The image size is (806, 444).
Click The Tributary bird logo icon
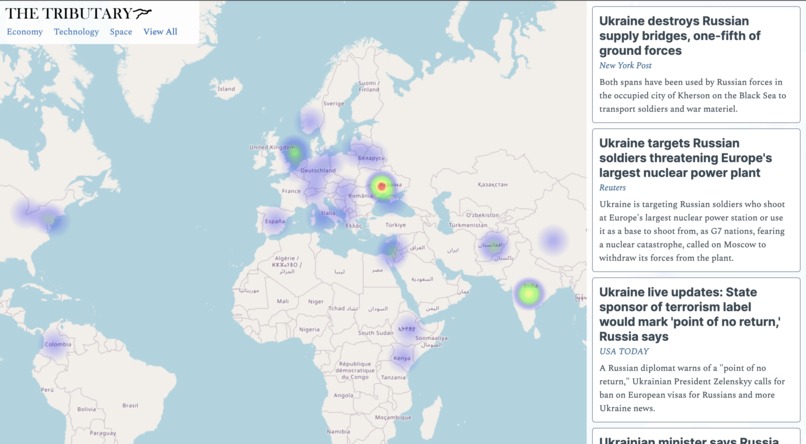pyautogui.click(x=145, y=13)
